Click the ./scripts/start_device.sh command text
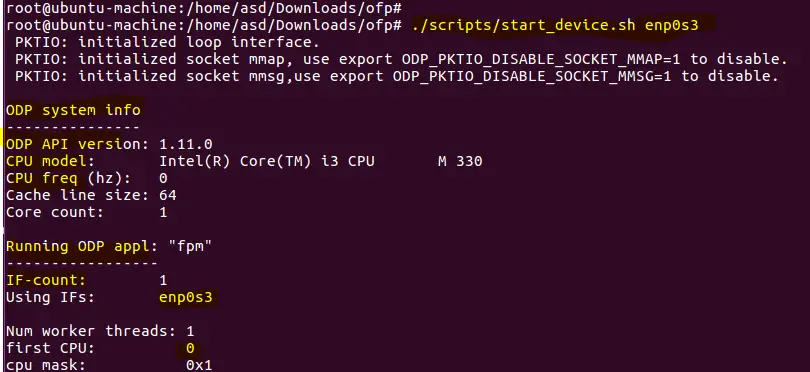Viewport: 810px width, 372px height. tap(523, 25)
